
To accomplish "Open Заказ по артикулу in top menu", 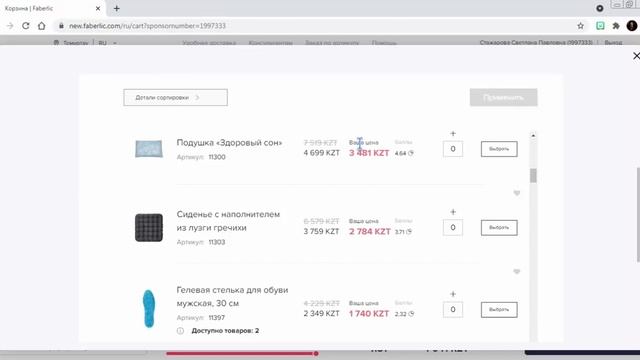I will (x=332, y=43).
